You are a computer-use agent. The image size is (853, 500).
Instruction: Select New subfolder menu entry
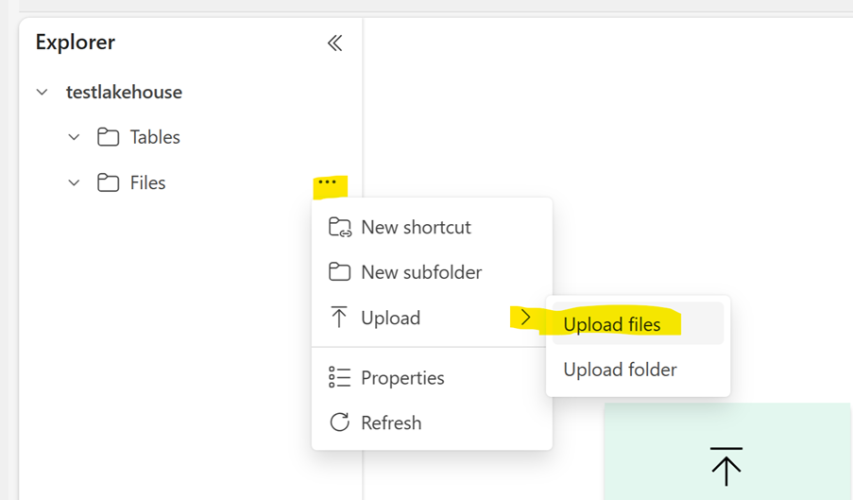coord(421,272)
